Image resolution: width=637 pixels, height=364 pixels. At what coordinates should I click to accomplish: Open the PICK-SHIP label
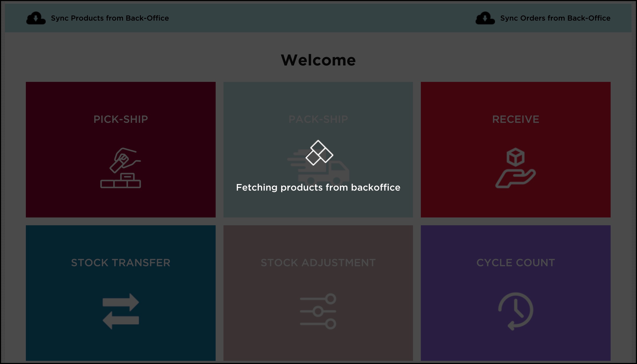121,119
